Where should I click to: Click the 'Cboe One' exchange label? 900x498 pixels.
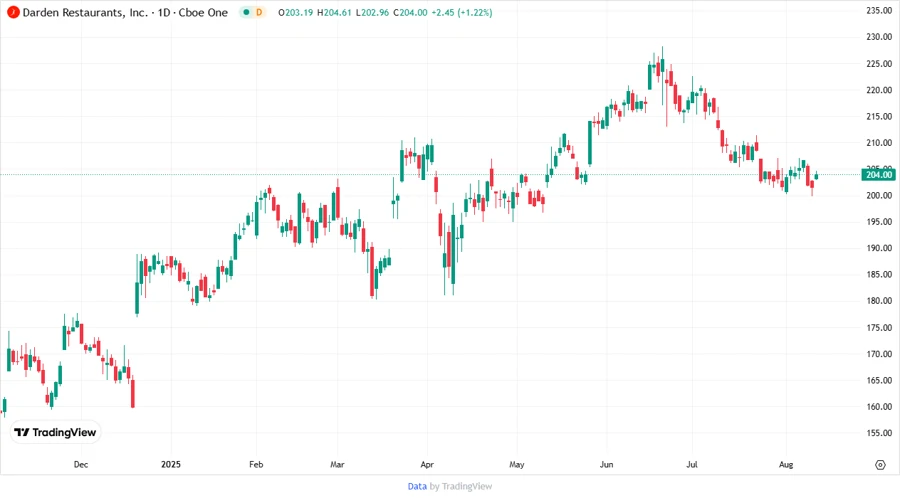pyautogui.click(x=203, y=12)
